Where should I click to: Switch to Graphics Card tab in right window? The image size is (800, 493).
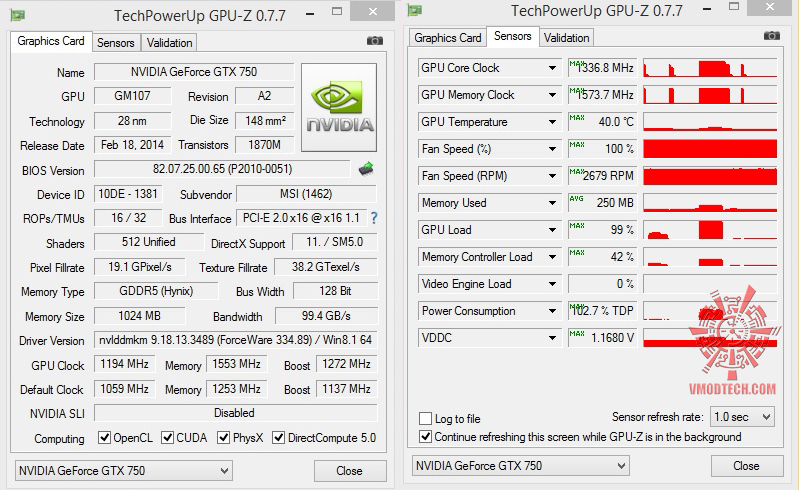coord(447,38)
